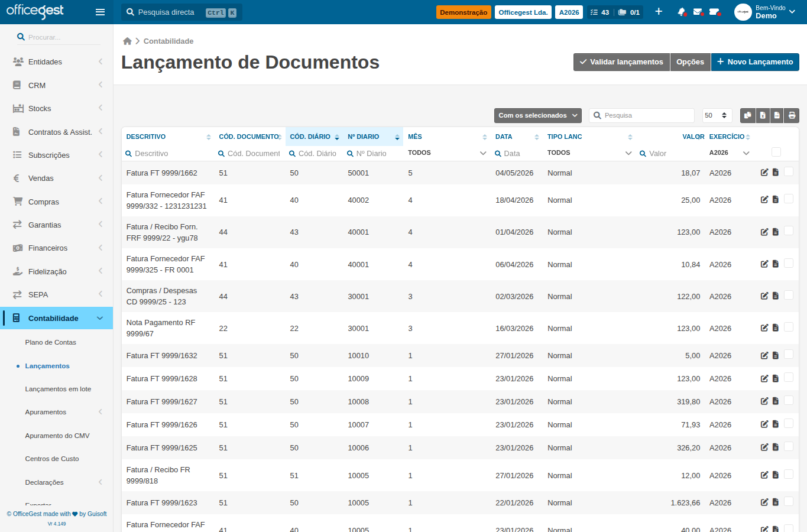Copy table data with the copy icon
Viewport: 807px width, 532px height.
[x=747, y=115]
